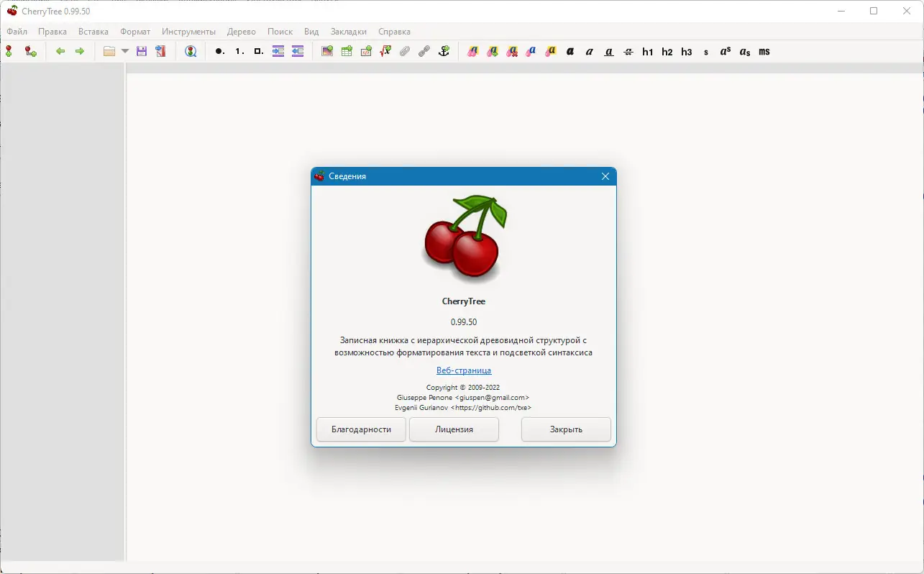Expand the recent documents dropdown arrow
Viewport: 924px width, 574px height.
pyautogui.click(x=125, y=51)
